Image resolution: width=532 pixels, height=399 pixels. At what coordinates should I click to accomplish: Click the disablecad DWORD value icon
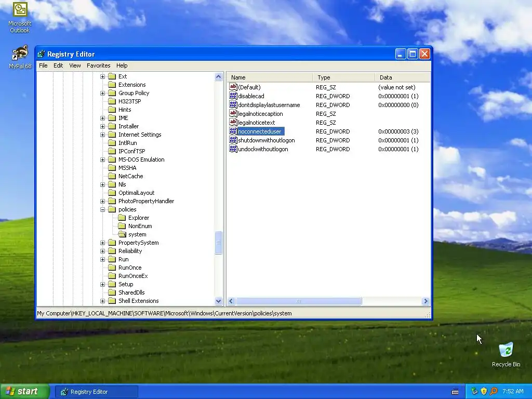pos(233,96)
